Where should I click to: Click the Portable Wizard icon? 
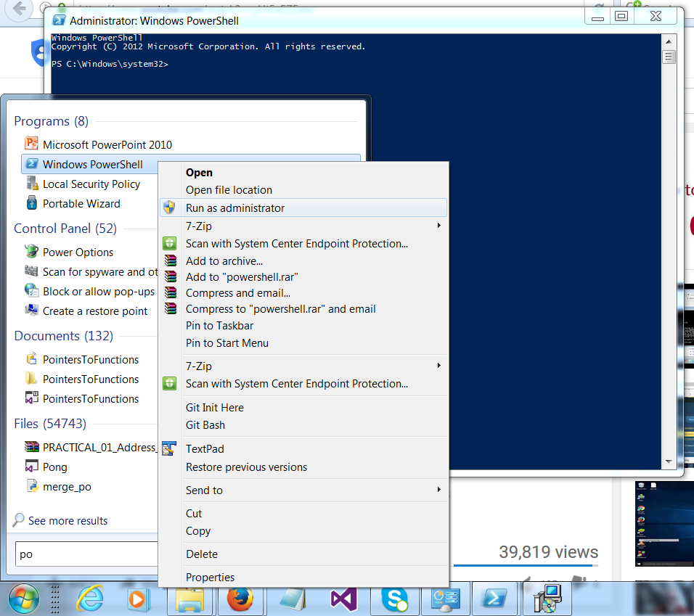click(32, 202)
